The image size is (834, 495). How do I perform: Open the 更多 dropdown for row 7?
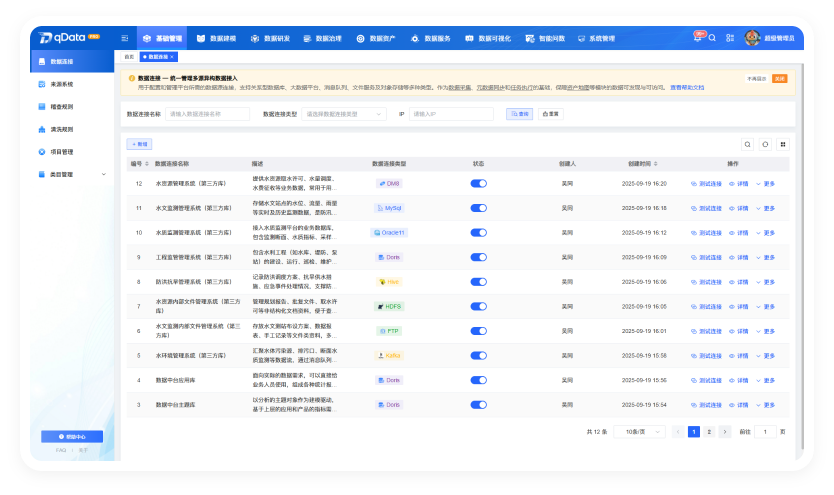coord(765,307)
